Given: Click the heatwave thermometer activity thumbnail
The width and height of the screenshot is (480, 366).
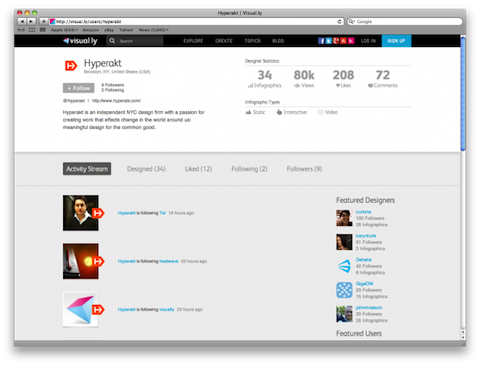Looking at the screenshot, I should (x=81, y=261).
